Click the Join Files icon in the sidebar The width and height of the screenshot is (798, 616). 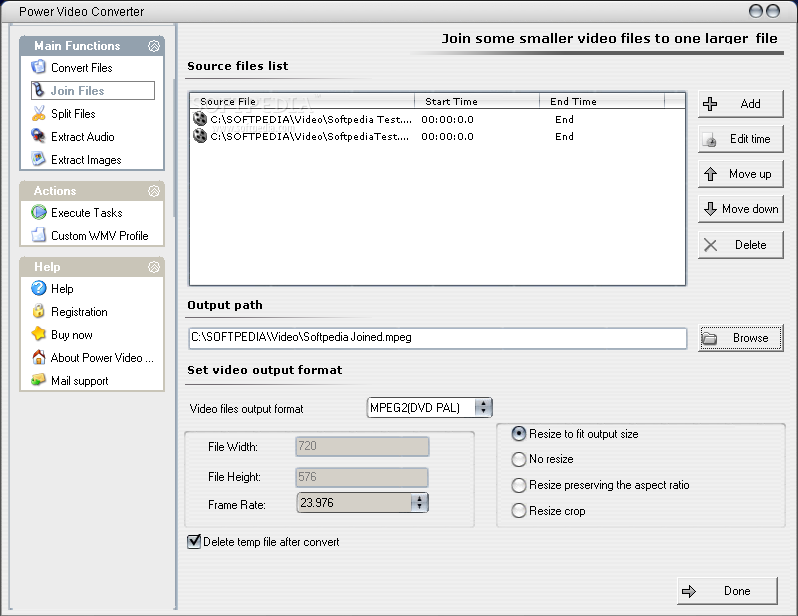click(39, 90)
